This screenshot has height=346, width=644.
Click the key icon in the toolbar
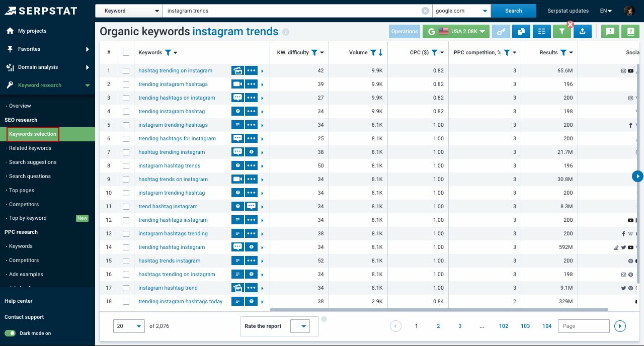pyautogui.click(x=501, y=31)
